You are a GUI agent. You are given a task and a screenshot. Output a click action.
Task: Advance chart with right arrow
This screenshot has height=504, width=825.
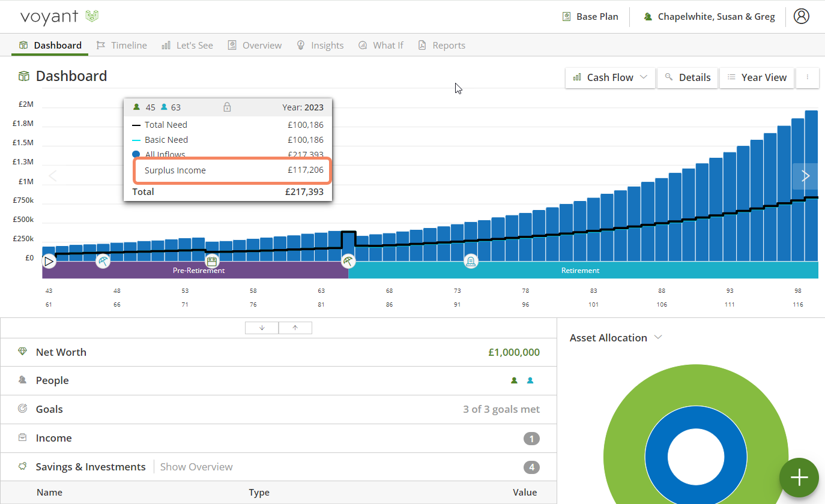(805, 176)
